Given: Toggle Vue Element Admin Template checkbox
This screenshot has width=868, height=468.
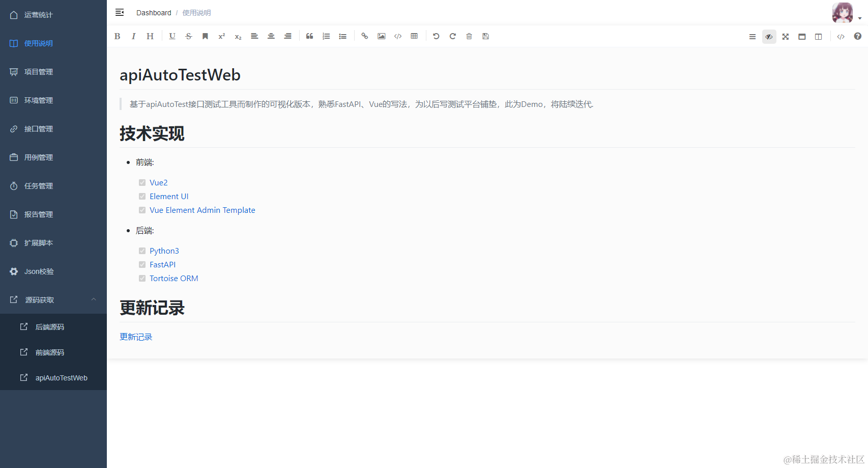Looking at the screenshot, I should click(142, 210).
